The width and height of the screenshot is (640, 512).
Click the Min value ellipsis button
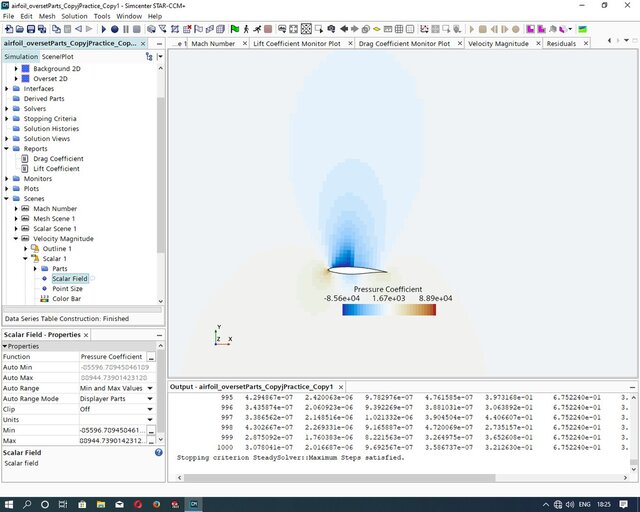[x=151, y=431]
